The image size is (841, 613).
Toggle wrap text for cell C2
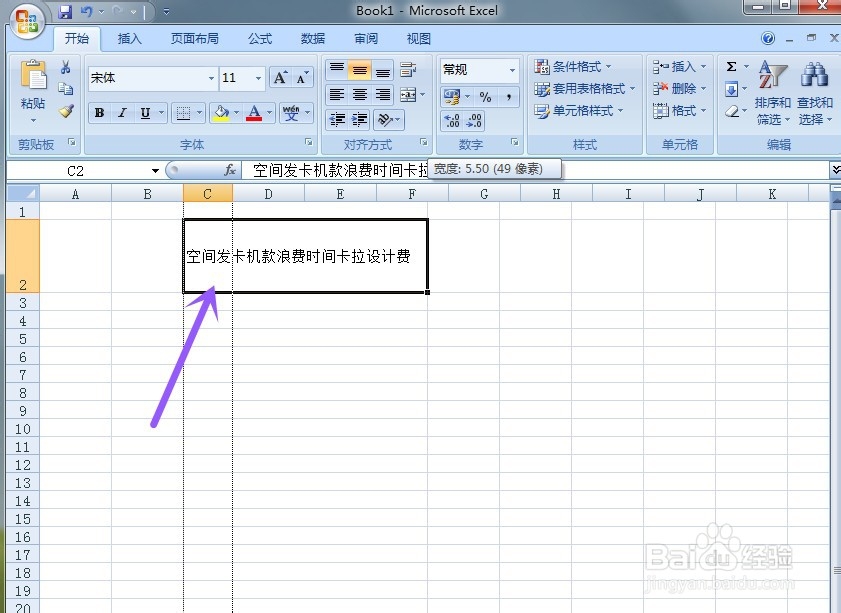[407, 70]
